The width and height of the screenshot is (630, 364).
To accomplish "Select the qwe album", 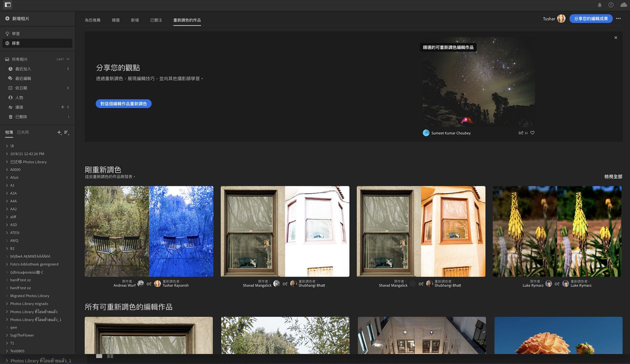I will click(13, 327).
